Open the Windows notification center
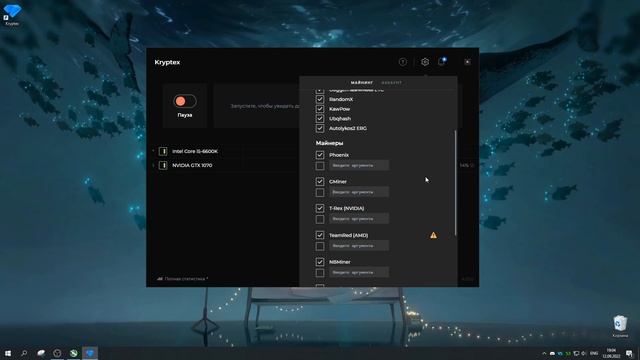This screenshot has height=360, width=640. click(x=629, y=353)
